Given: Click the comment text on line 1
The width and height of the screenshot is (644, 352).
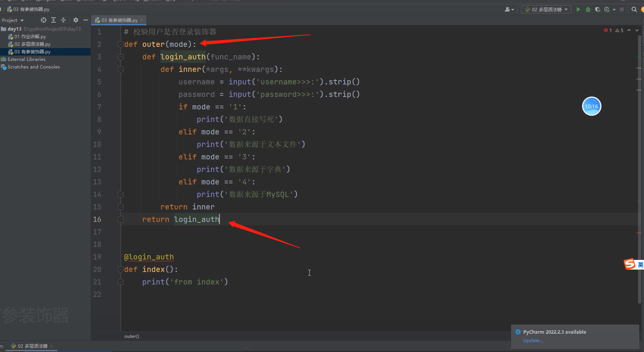Looking at the screenshot, I should (x=170, y=32).
